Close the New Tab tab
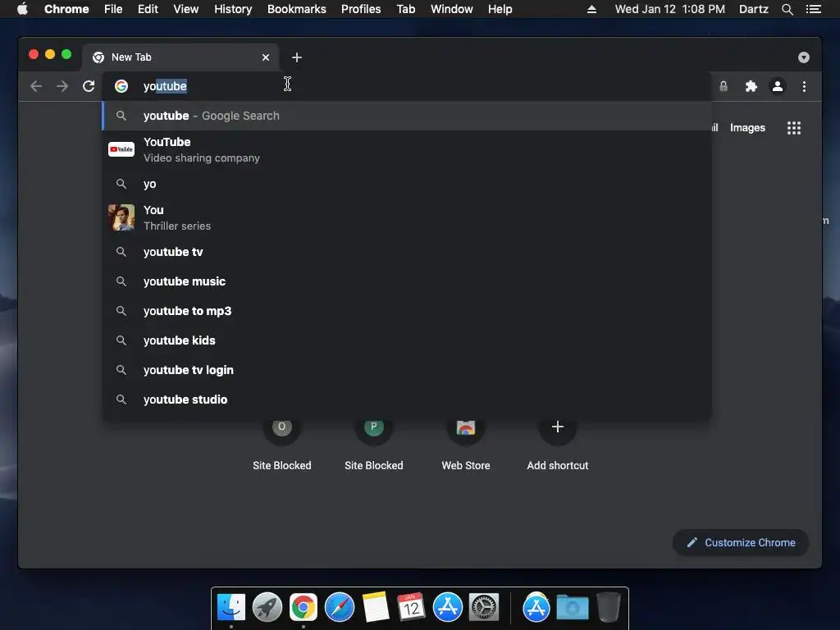Screen dimensions: 840x630 coord(266,57)
